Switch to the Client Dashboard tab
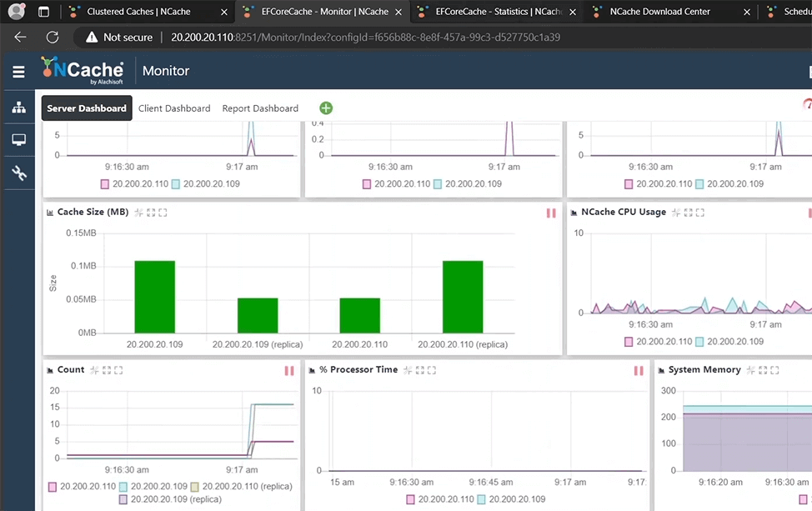This screenshot has width=812, height=511. point(174,108)
